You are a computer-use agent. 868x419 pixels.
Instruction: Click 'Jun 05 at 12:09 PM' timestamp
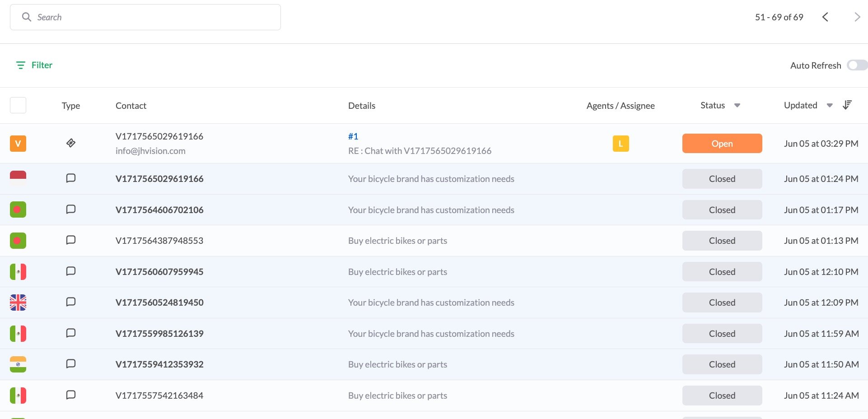click(x=821, y=303)
